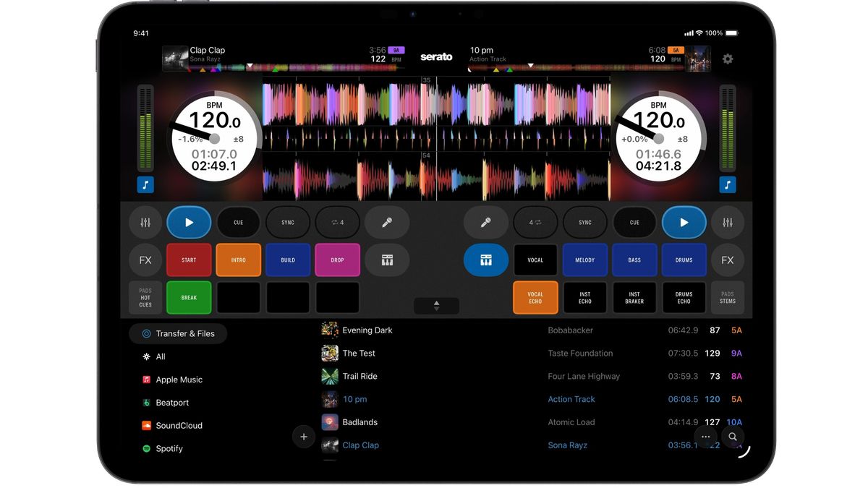
Task: Click left deck track overview progress bar
Action: [x=297, y=68]
